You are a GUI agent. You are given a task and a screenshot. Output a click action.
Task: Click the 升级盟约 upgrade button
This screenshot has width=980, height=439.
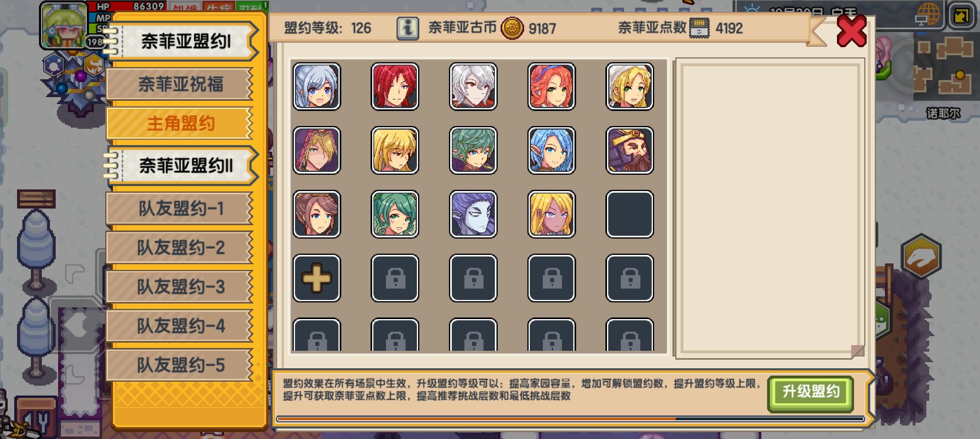[811, 392]
